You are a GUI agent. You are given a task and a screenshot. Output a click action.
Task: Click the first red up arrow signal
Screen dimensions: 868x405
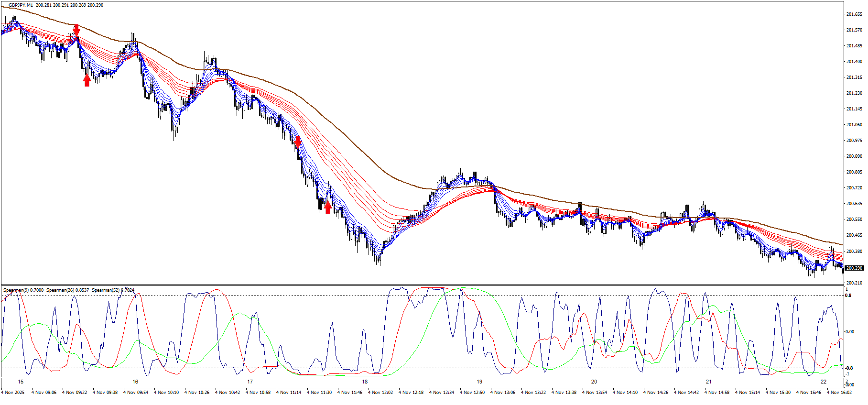[87, 80]
